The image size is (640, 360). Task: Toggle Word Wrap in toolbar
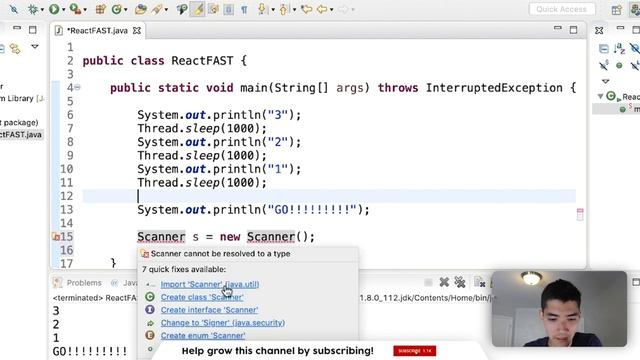click(213, 9)
